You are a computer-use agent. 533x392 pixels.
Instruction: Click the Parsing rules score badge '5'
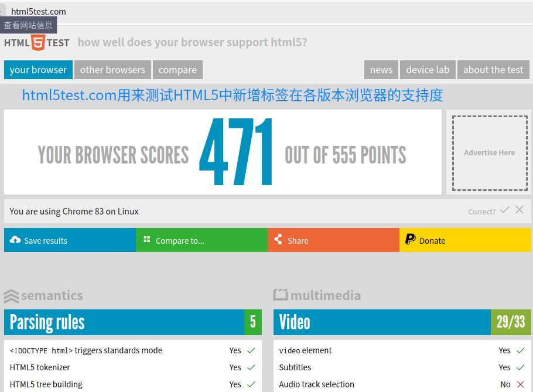pos(253,322)
